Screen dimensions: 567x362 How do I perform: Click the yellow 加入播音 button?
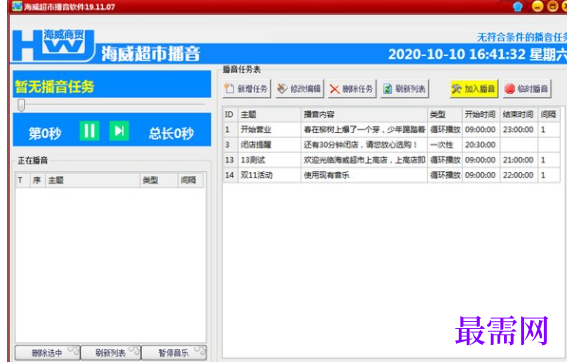[x=474, y=89]
